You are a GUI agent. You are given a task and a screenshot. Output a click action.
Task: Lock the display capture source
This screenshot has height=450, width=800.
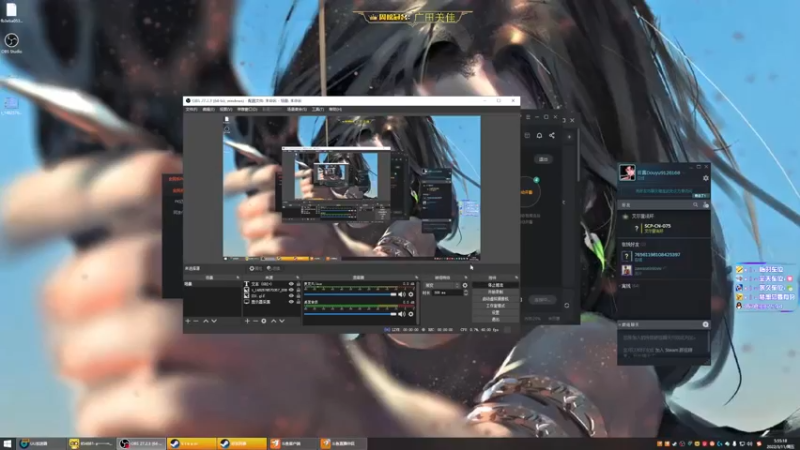pos(298,302)
